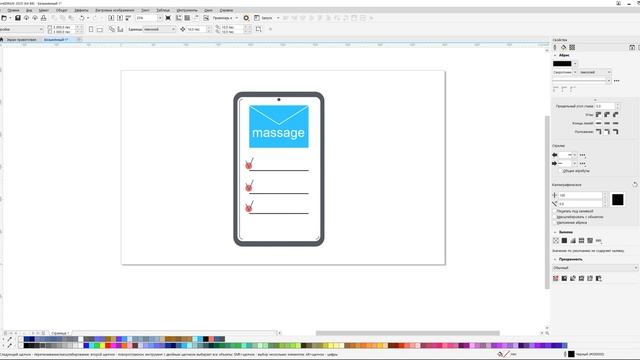Open the outline color dropdown arrow
640x360 pixels.
click(x=575, y=64)
